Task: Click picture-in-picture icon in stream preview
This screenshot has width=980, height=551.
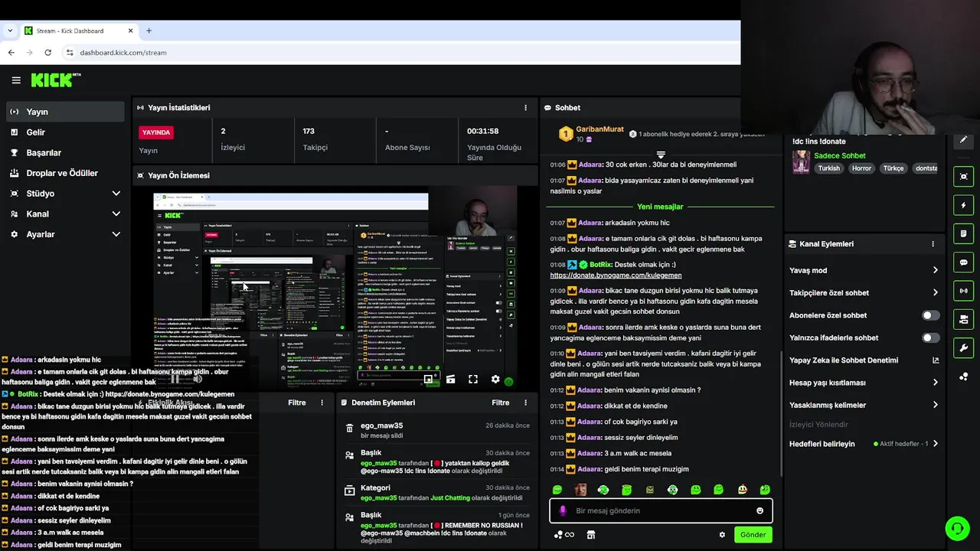Action: point(428,380)
